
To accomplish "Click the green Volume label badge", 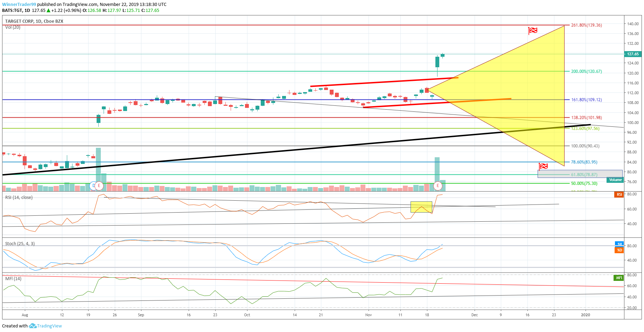I will coord(615,180).
